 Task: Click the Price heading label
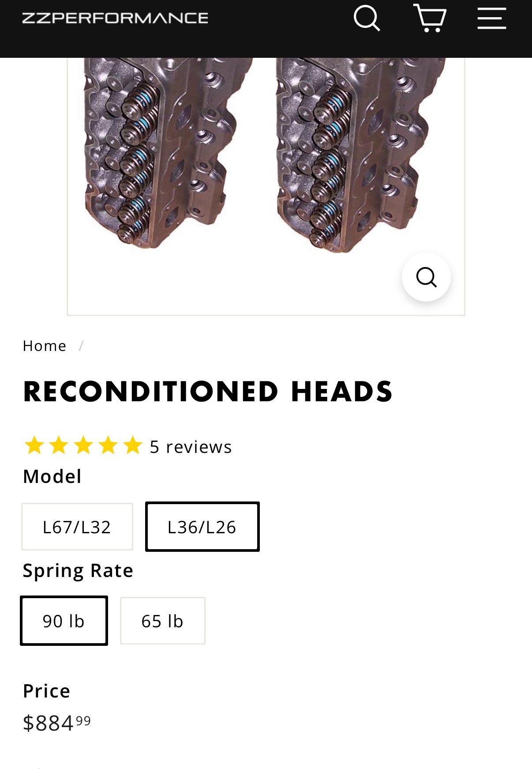pyautogui.click(x=46, y=691)
